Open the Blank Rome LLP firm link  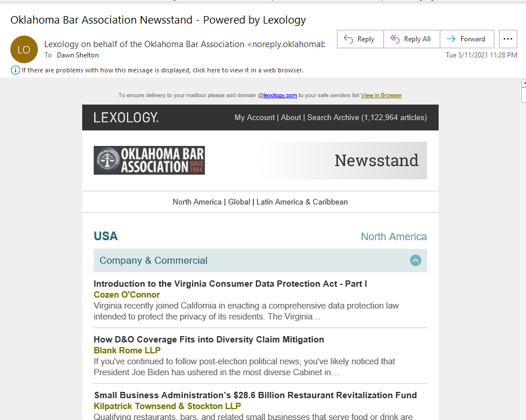127,350
